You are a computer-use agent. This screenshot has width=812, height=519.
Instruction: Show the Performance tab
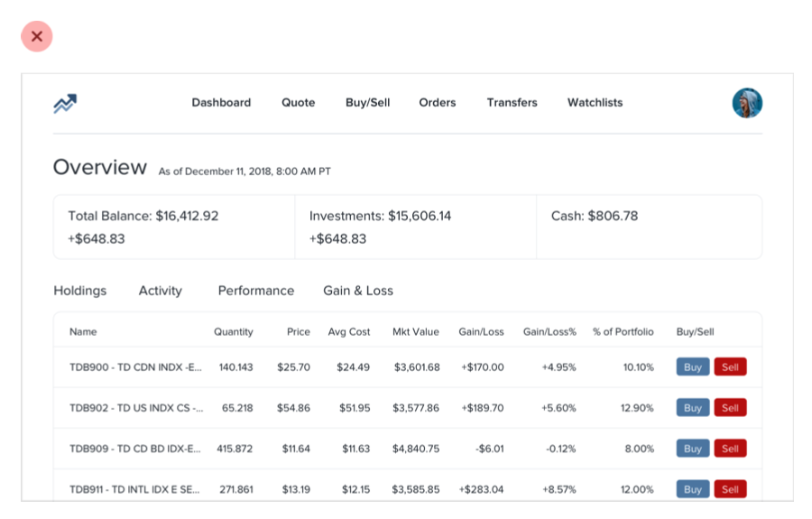[x=255, y=291]
